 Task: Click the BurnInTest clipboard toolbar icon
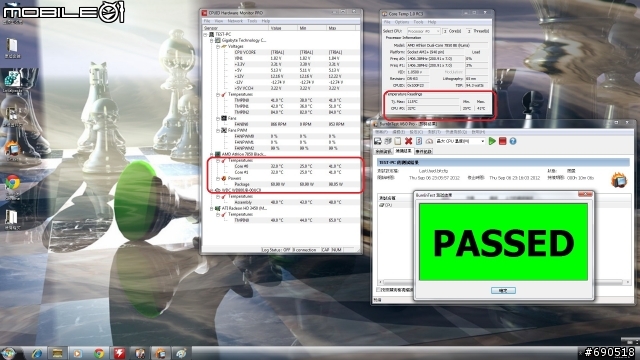point(398,141)
